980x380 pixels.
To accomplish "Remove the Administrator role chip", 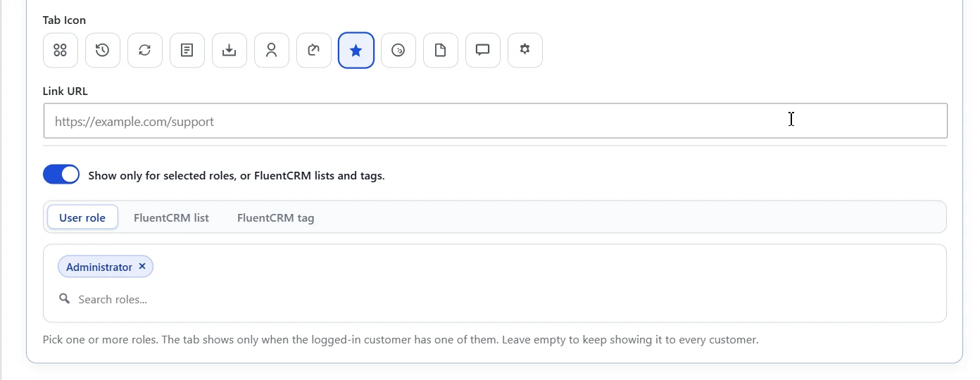I will click(142, 266).
